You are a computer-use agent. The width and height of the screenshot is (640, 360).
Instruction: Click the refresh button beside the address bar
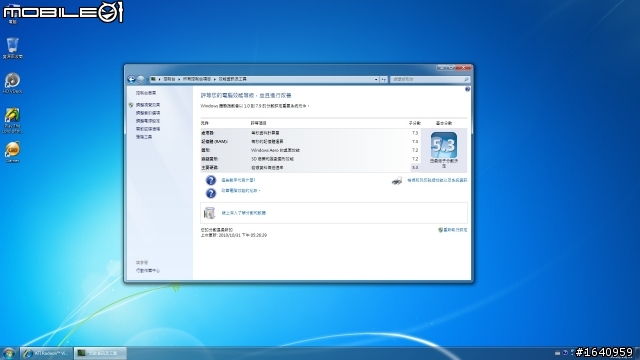coord(383,79)
